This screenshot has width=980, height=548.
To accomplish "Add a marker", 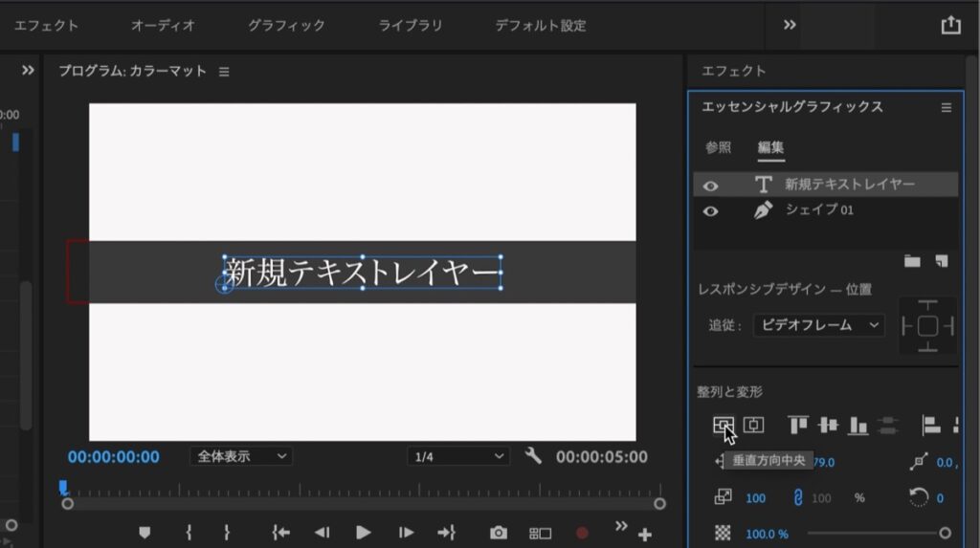I will [145, 533].
